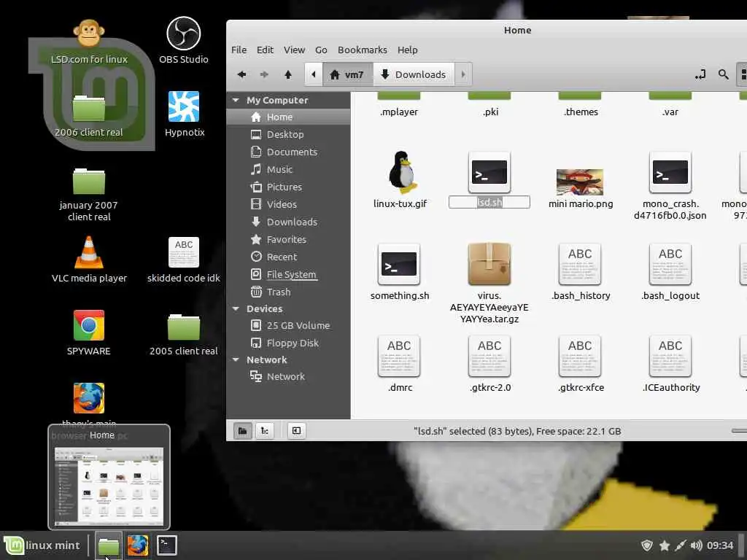The width and height of the screenshot is (747, 560).
Task: Select Downloads in the sidebar
Action: (x=288, y=222)
